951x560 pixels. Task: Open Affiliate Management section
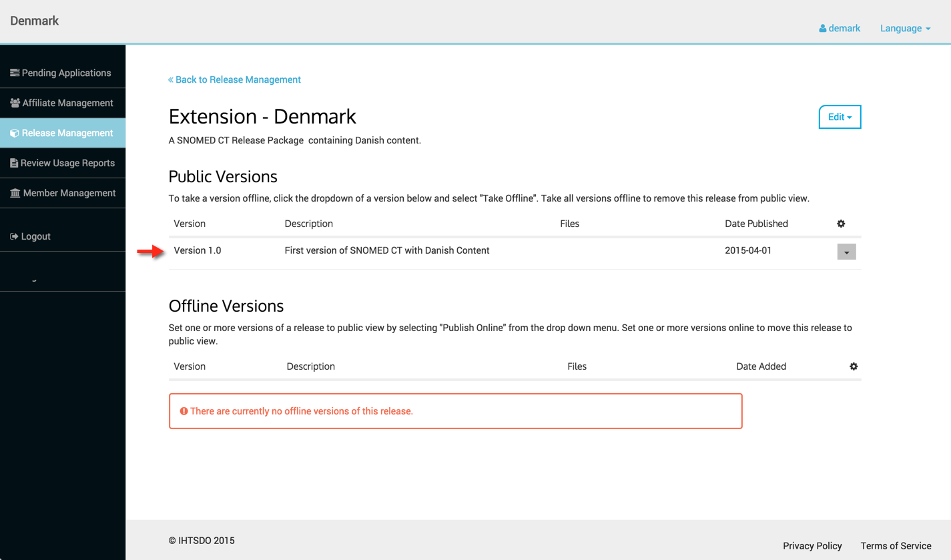point(63,103)
